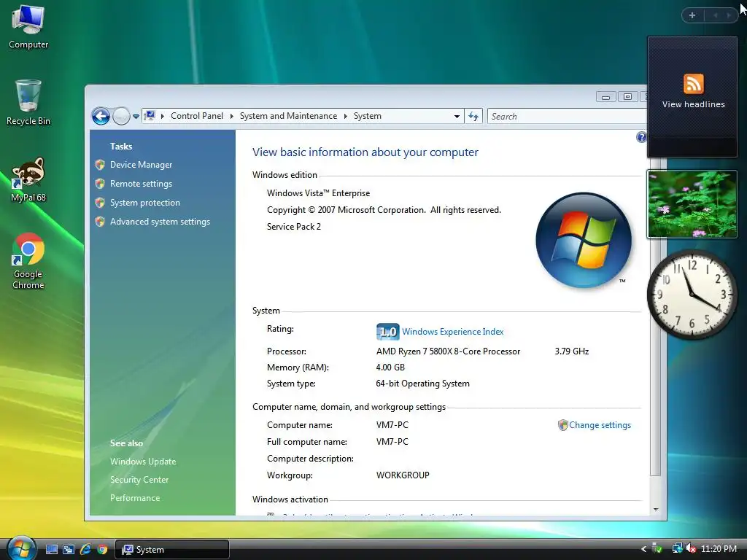The height and width of the screenshot is (560, 747).
Task: Select the WORKGROUP value
Action: [403, 475]
